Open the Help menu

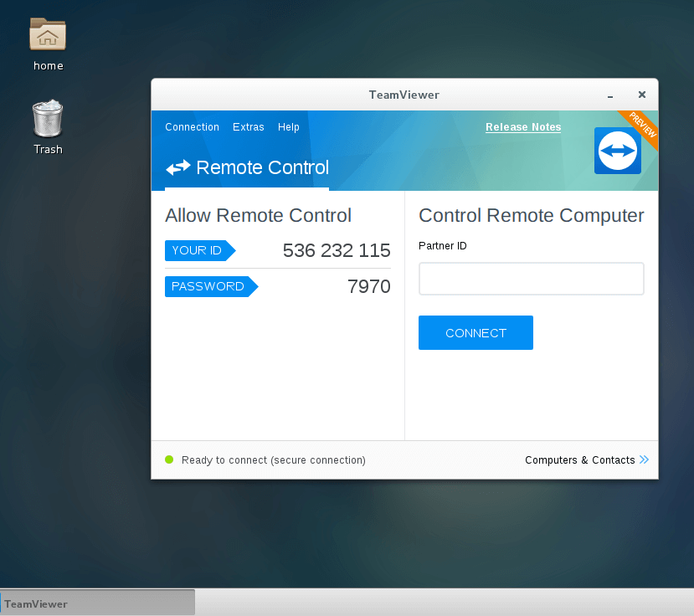289,127
